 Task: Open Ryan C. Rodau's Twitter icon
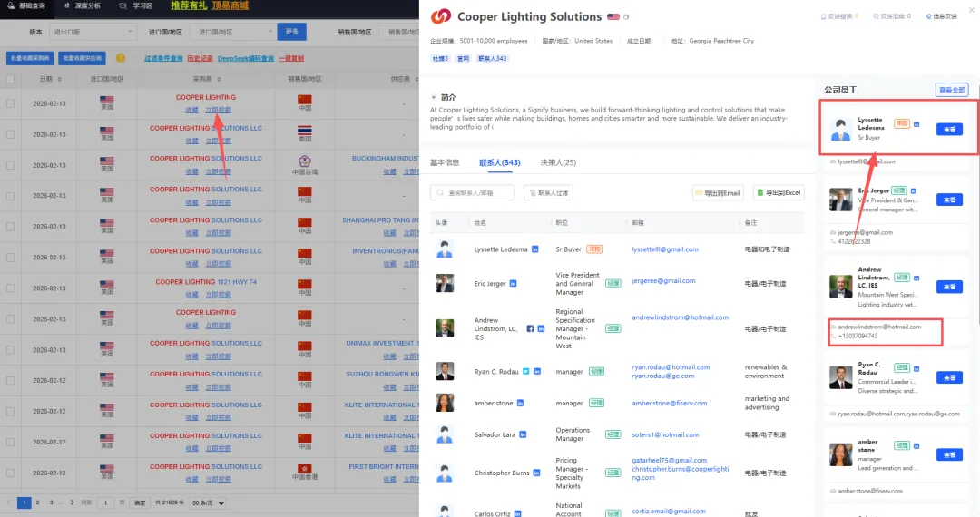(526, 372)
